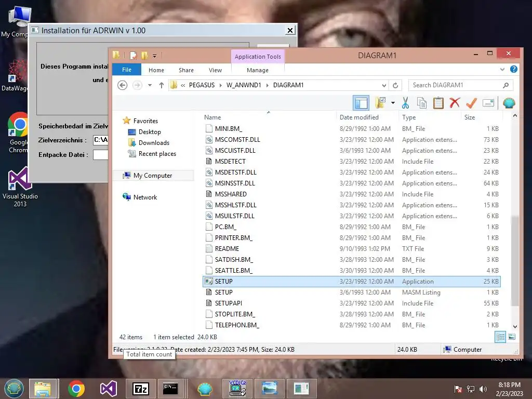Click the Explorer Help question mark icon
532x399 pixels.
pyautogui.click(x=514, y=69)
